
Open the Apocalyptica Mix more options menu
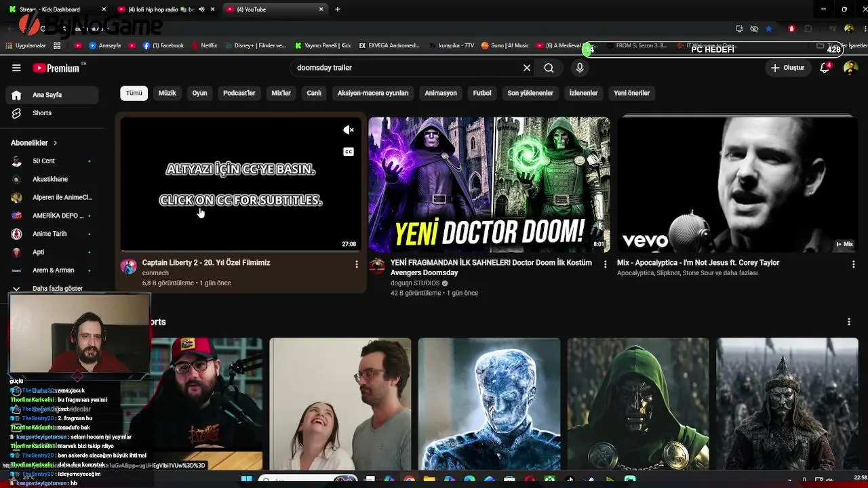[x=853, y=264]
